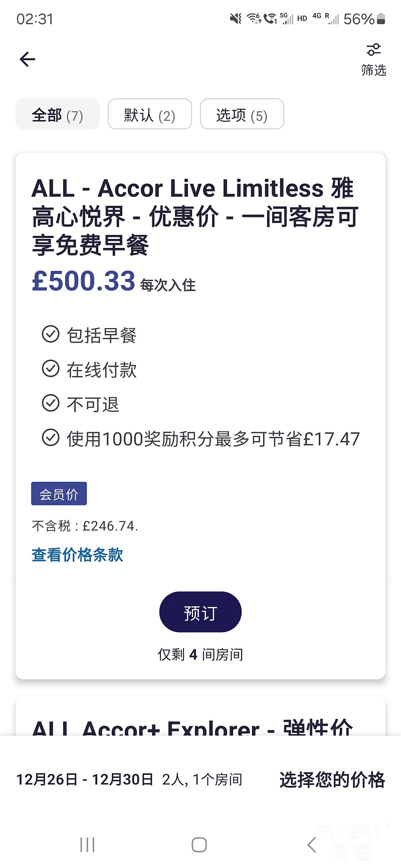Viewport: 401px width, 868px height.
Task: Tap the 12月26日 - 12月30日 date range
Action: click(84, 780)
